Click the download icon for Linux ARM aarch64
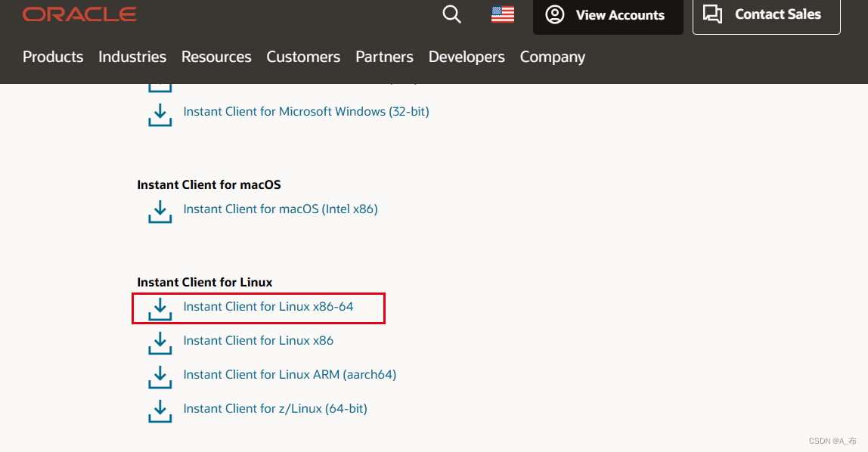Image resolution: width=868 pixels, height=452 pixels. (160, 376)
